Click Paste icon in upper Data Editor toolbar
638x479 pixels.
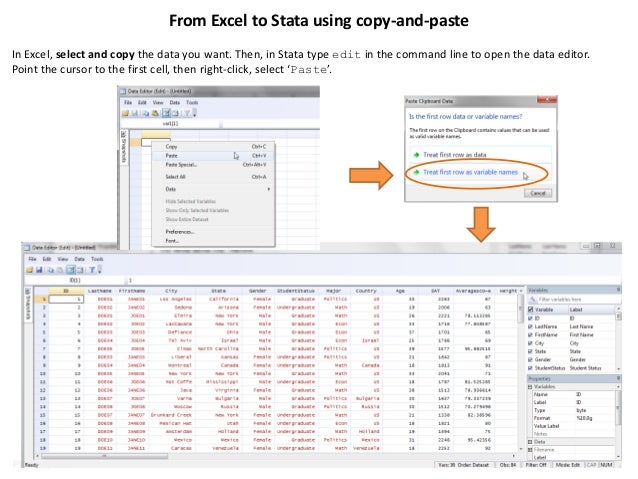(155, 113)
